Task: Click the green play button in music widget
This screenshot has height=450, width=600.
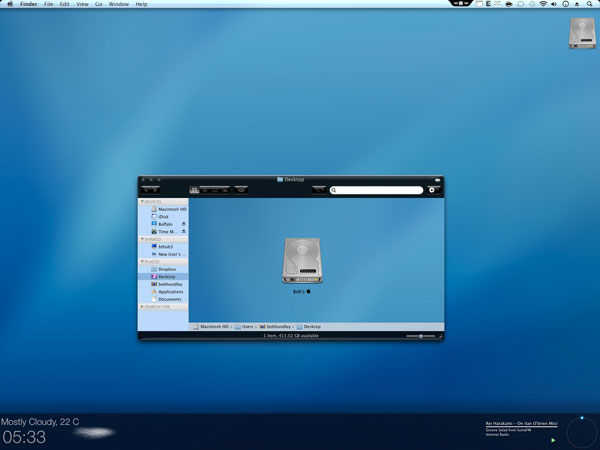Action: point(553,440)
